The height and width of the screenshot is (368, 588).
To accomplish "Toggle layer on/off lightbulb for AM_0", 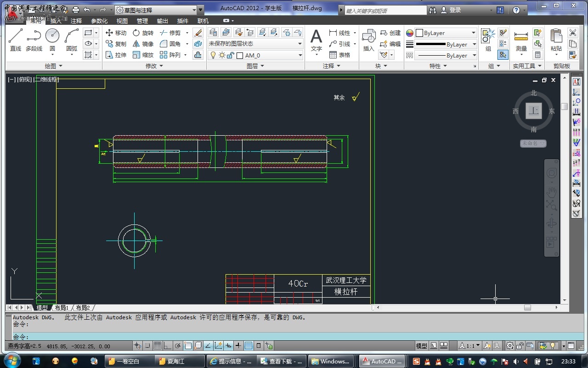I will (213, 55).
